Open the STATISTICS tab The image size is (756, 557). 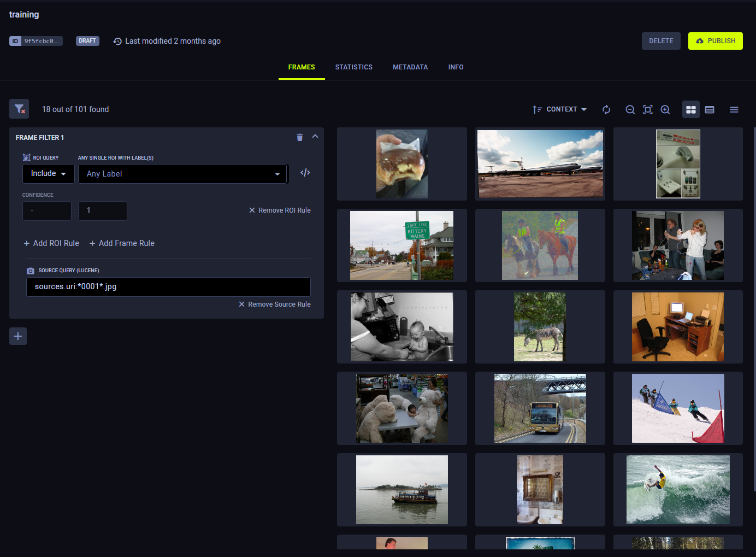[354, 67]
